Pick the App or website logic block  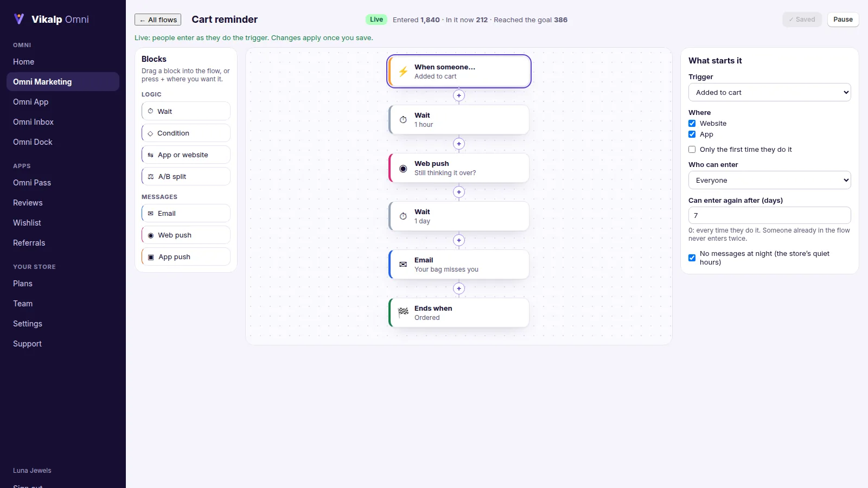[x=186, y=155]
